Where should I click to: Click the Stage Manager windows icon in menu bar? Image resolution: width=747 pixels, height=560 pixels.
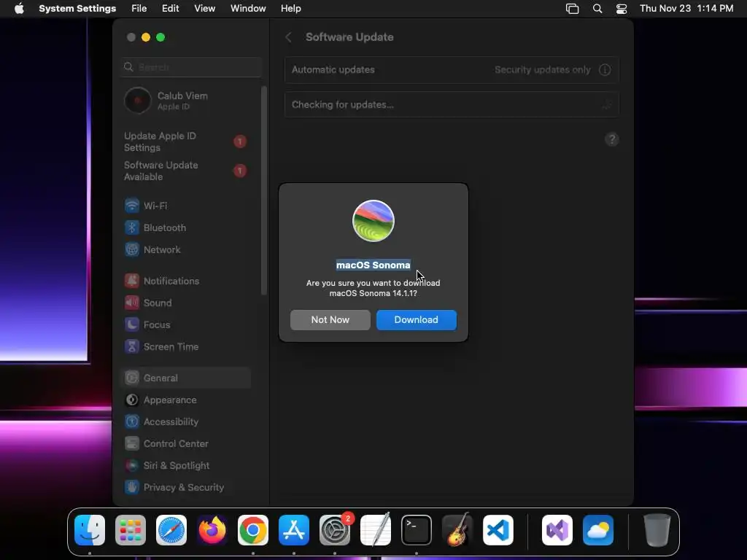coord(572,9)
